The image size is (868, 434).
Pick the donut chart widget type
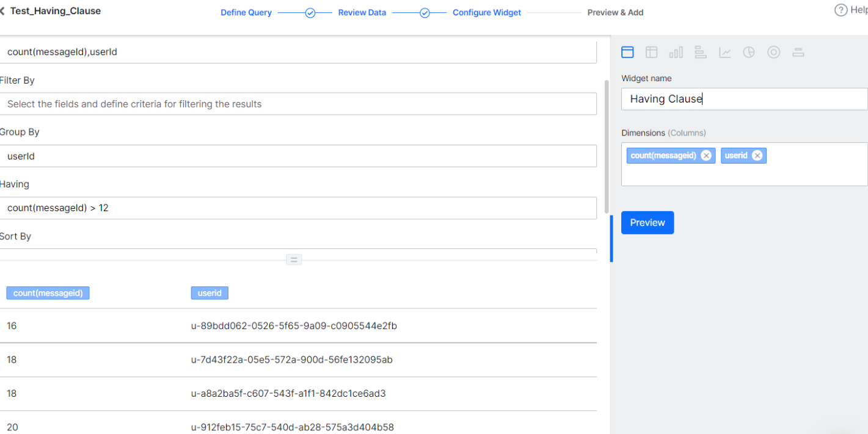[773, 52]
